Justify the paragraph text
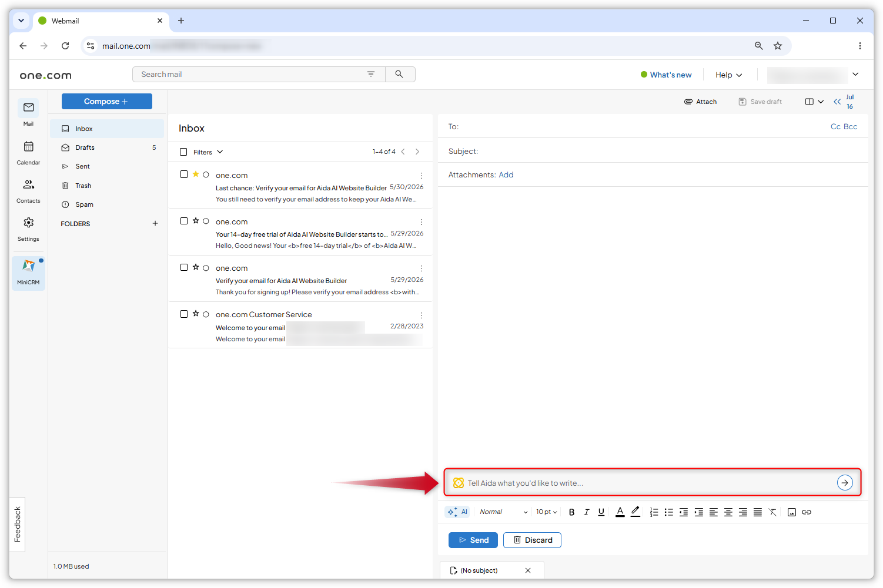Viewport: 883px width, 588px height. pyautogui.click(x=758, y=512)
